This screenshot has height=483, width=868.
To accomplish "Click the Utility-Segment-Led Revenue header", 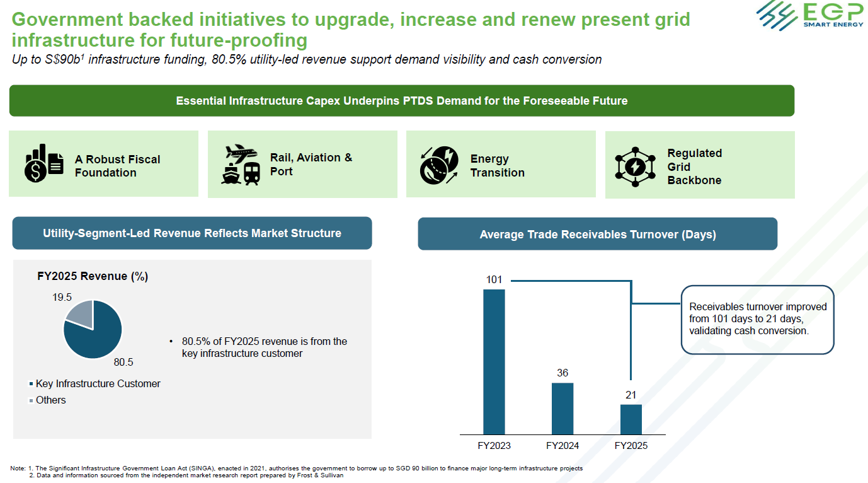I will tap(192, 233).
